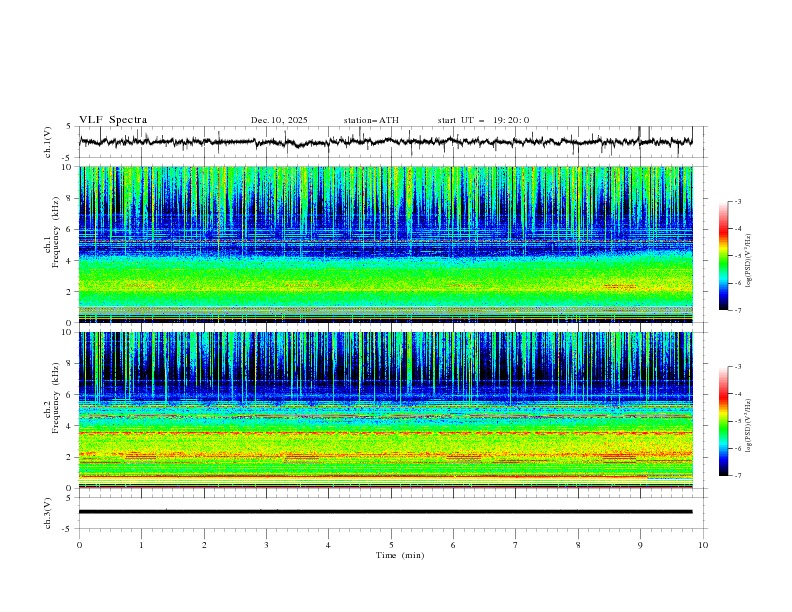Click time axis tick label 5
Screen dimensions: 792x612
pyautogui.click(x=391, y=545)
